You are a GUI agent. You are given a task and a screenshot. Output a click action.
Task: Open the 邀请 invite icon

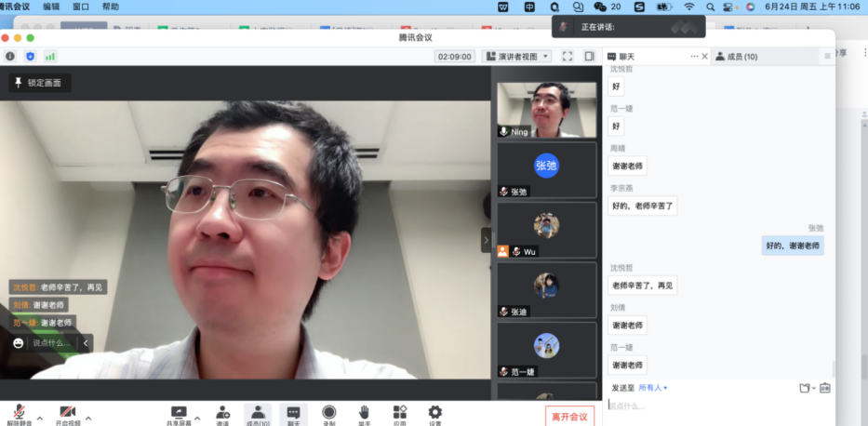pyautogui.click(x=222, y=412)
